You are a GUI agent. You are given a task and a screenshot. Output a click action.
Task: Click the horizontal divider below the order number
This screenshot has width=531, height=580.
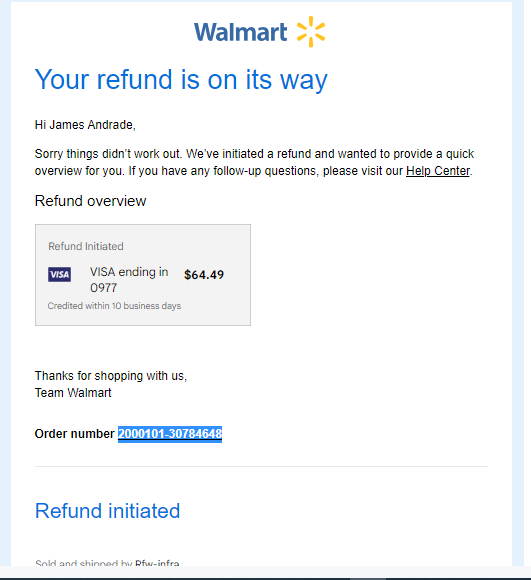(x=261, y=466)
